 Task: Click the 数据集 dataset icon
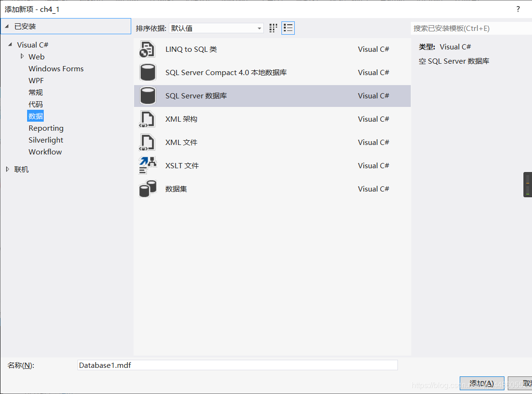[x=147, y=189]
